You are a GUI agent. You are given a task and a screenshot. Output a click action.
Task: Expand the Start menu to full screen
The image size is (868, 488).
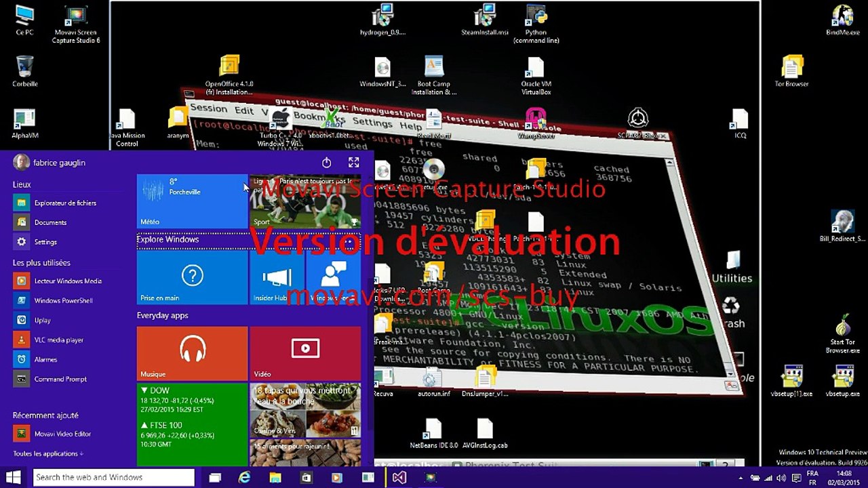pos(353,163)
